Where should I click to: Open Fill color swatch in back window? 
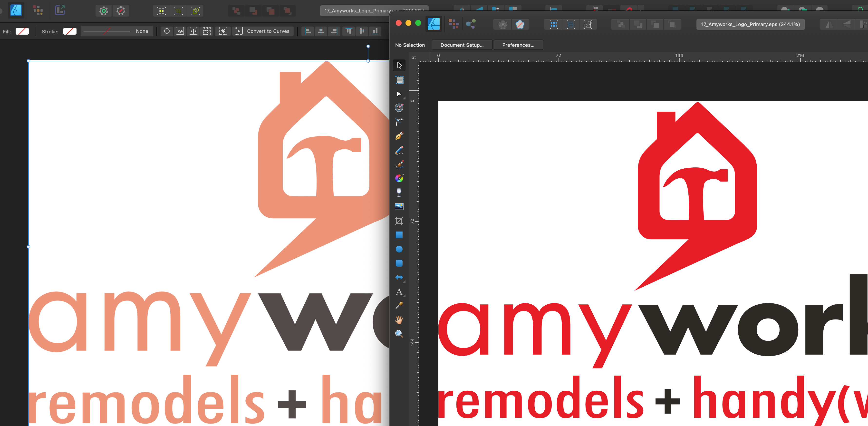[x=22, y=31]
